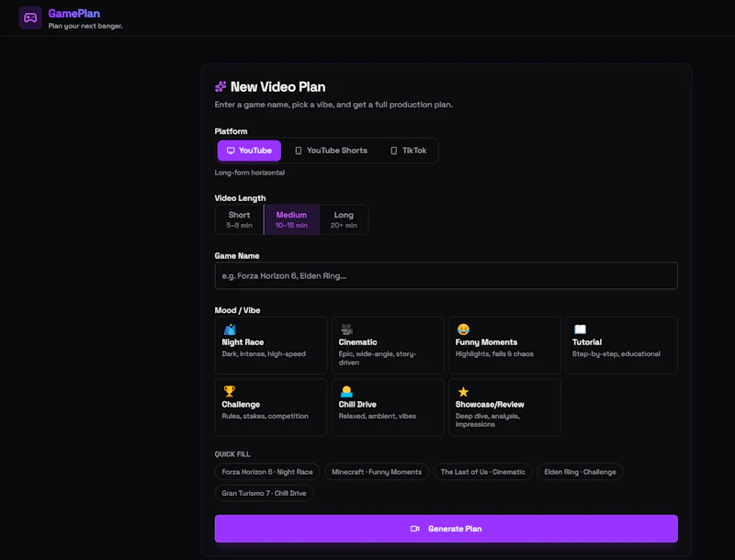This screenshot has height=560, width=735.
Task: Pick the Showcase/Review mood card
Action: tap(504, 408)
